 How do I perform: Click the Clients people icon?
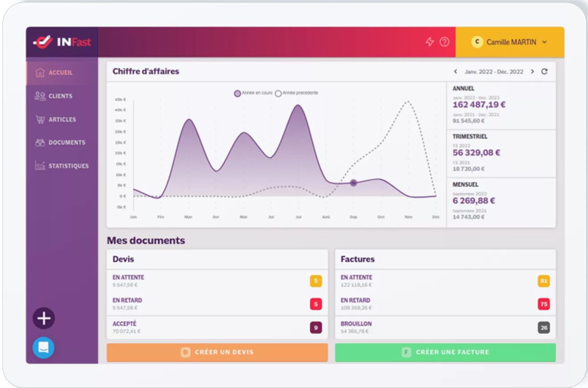(40, 96)
